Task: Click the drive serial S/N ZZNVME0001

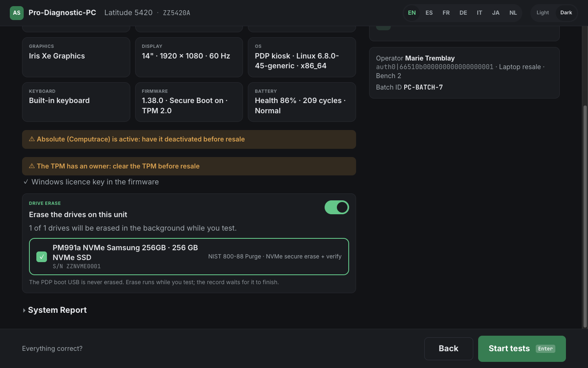Action: coord(77,266)
